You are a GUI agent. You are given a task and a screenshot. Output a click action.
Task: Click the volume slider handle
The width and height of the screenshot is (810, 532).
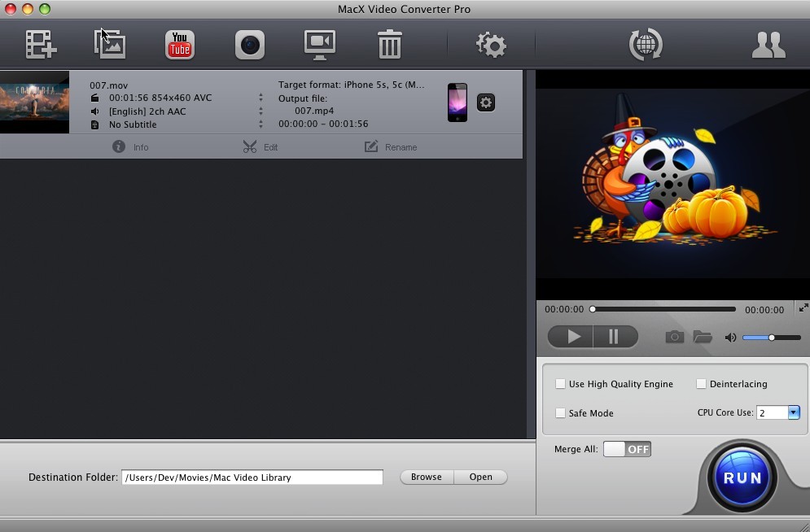pyautogui.click(x=771, y=338)
